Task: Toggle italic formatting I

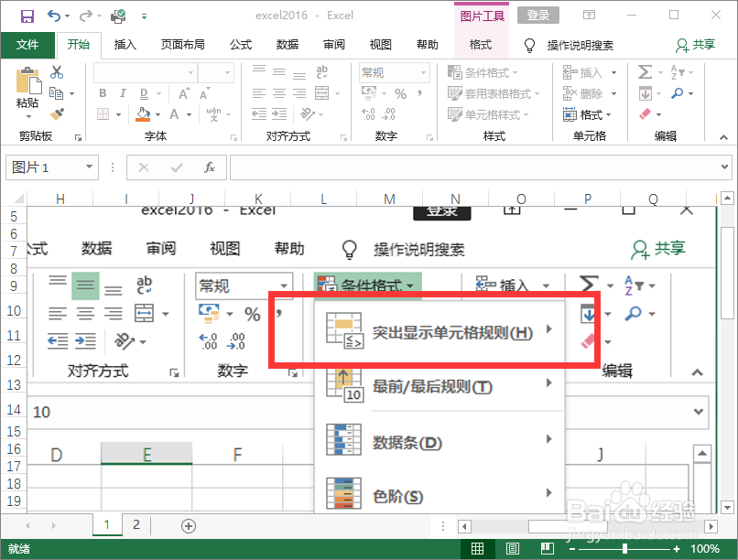Action: [x=123, y=93]
